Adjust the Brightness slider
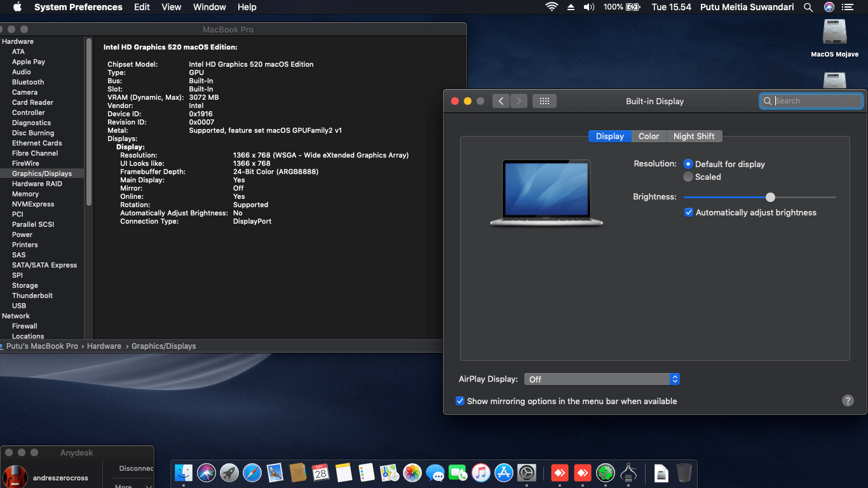Image resolution: width=868 pixels, height=488 pixels. pyautogui.click(x=770, y=198)
